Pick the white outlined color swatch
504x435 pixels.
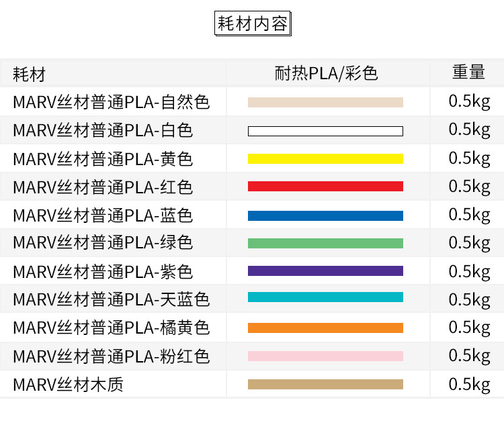point(325,131)
